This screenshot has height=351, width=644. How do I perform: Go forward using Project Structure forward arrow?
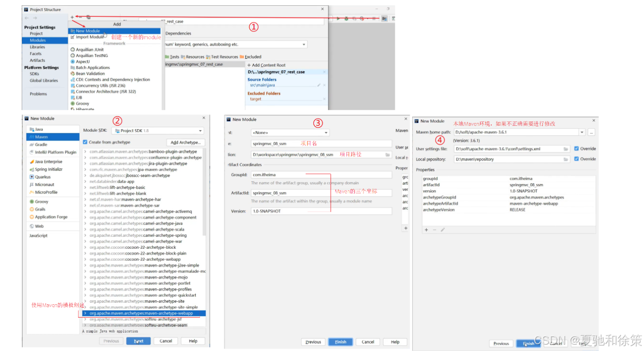coord(35,18)
